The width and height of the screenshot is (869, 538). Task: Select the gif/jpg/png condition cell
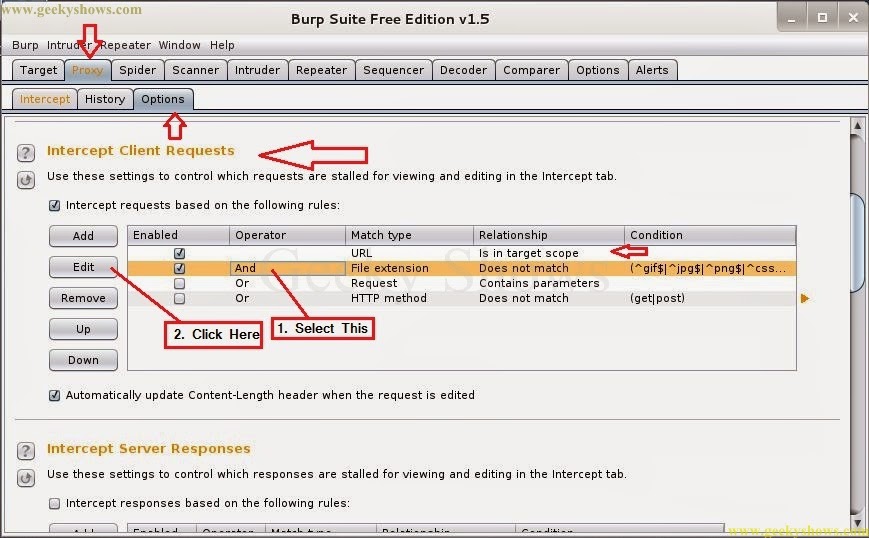(x=710, y=268)
